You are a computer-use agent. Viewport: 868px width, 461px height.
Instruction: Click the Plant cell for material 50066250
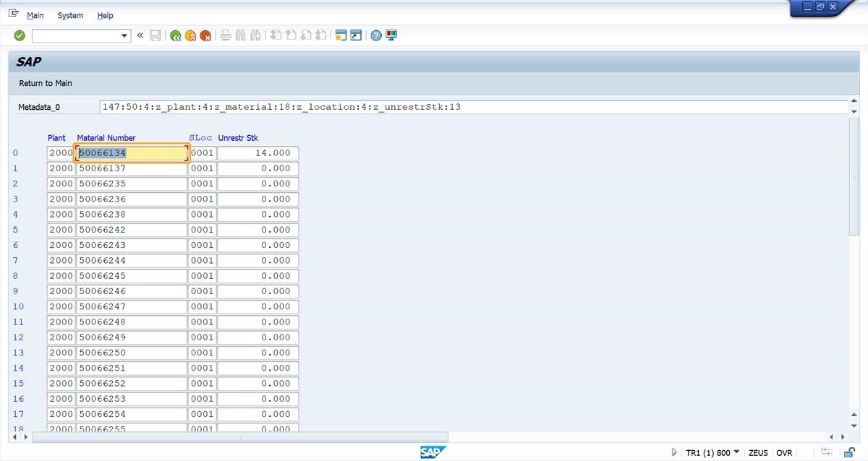pyautogui.click(x=61, y=353)
